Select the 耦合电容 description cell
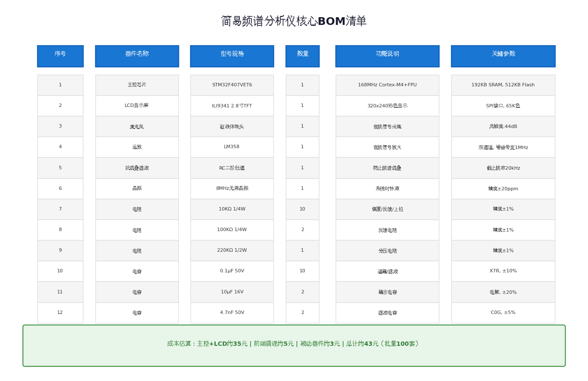Screen dimensions: 588x381 387,292
